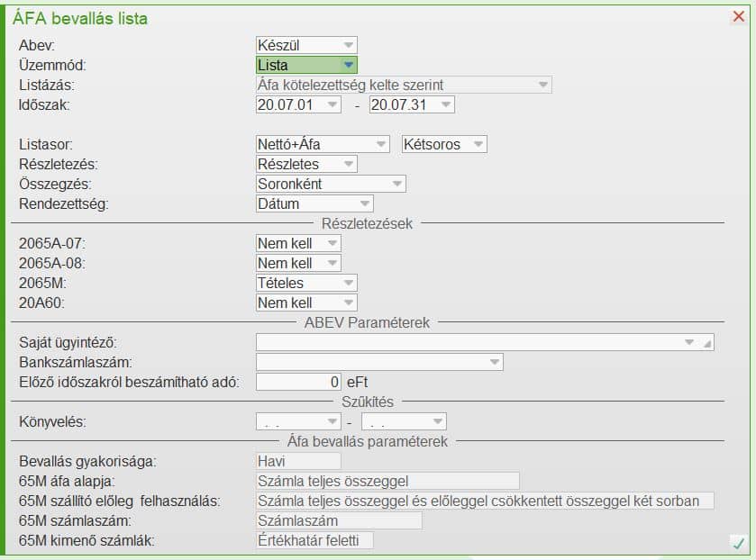Click the Előző időszakról beszámítható adó field
Image resolution: width=756 pixels, height=560 pixels.
[x=299, y=382]
